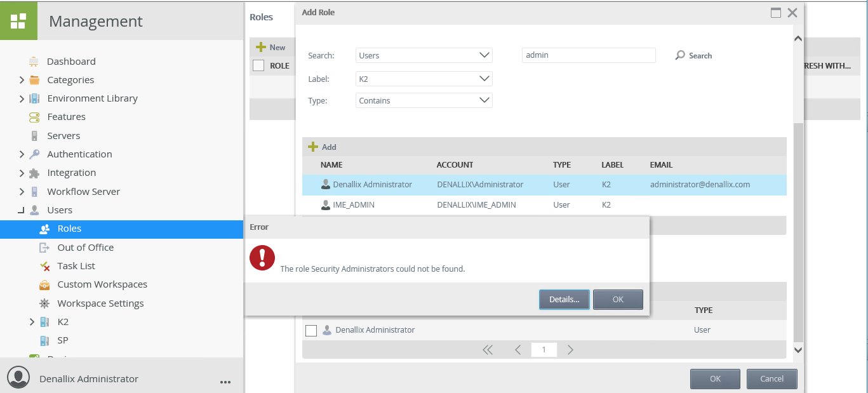Viewport: 868px width, 393px height.
Task: Click the user avatar at bottom left
Action: [18, 377]
